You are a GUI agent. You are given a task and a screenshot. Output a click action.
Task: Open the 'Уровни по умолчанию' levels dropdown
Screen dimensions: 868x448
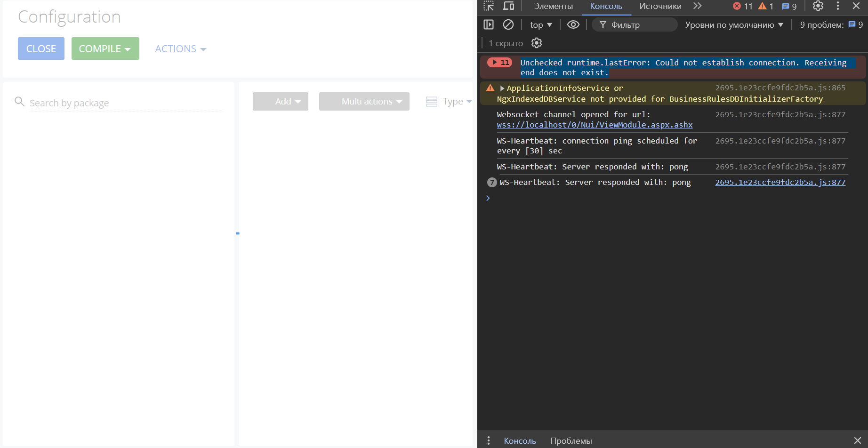pyautogui.click(x=733, y=24)
